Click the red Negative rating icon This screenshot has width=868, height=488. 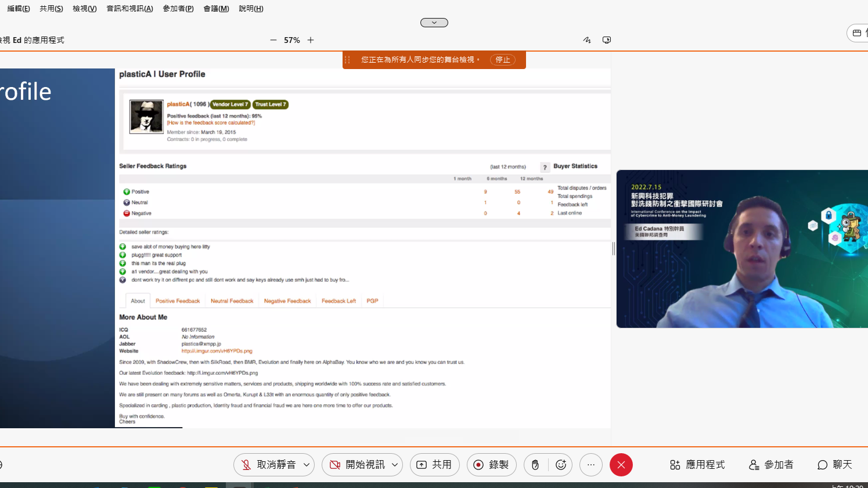[127, 214]
